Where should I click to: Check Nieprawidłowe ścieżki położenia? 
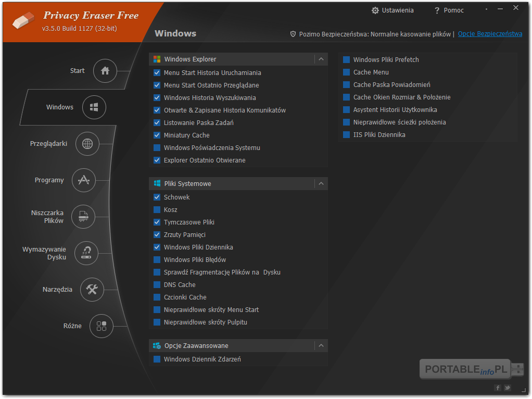click(x=346, y=122)
